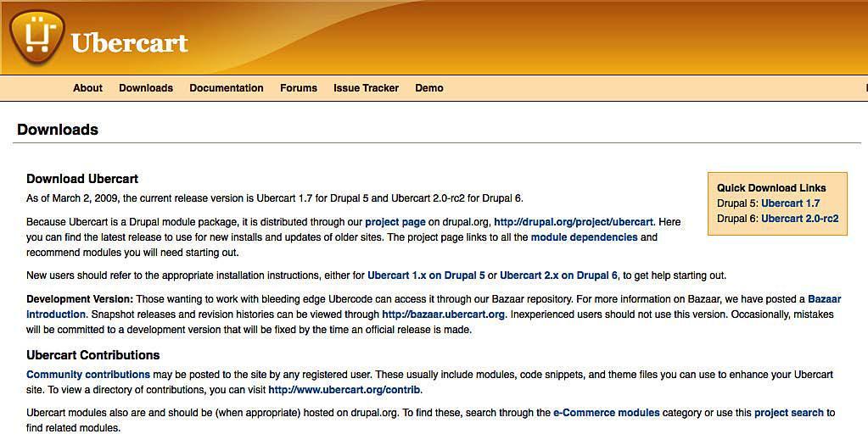Click the Ubercart 2.0-rc2 quick download link
Viewport: 868px width, 445px height.
pos(800,219)
